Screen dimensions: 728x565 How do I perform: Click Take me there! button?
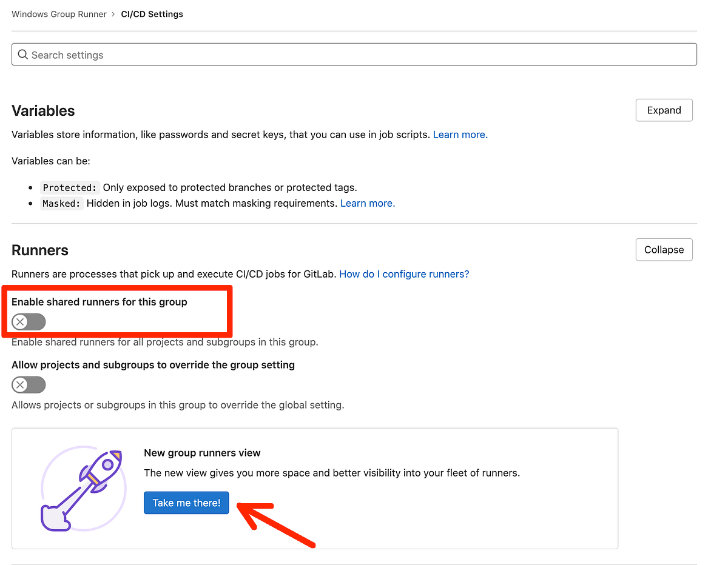pos(186,503)
